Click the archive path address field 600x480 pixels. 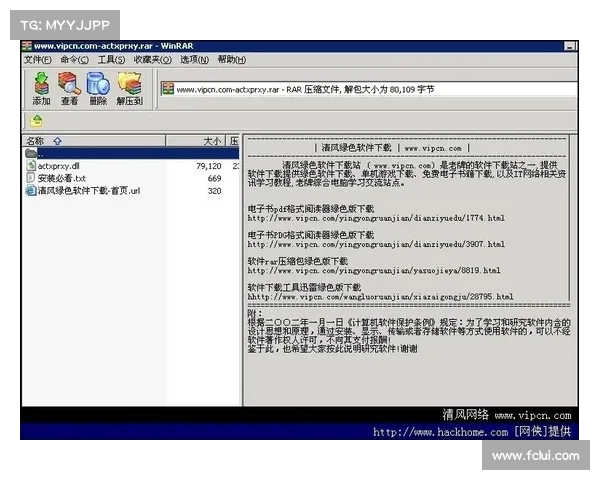coord(368,89)
